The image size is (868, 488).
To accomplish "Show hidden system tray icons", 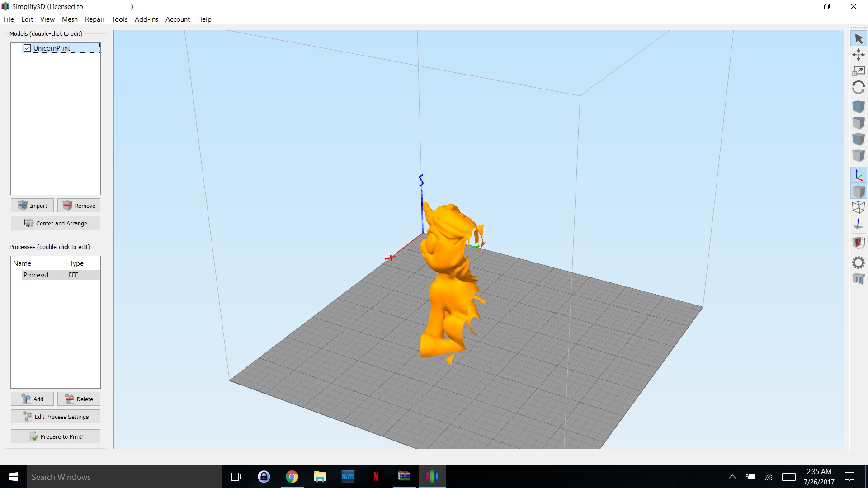I will coord(732,477).
